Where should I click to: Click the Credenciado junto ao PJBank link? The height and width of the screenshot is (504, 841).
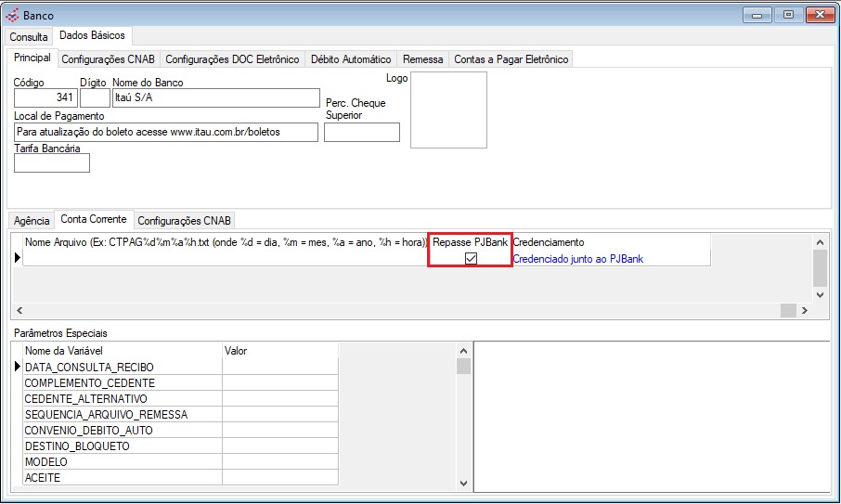coord(577,259)
